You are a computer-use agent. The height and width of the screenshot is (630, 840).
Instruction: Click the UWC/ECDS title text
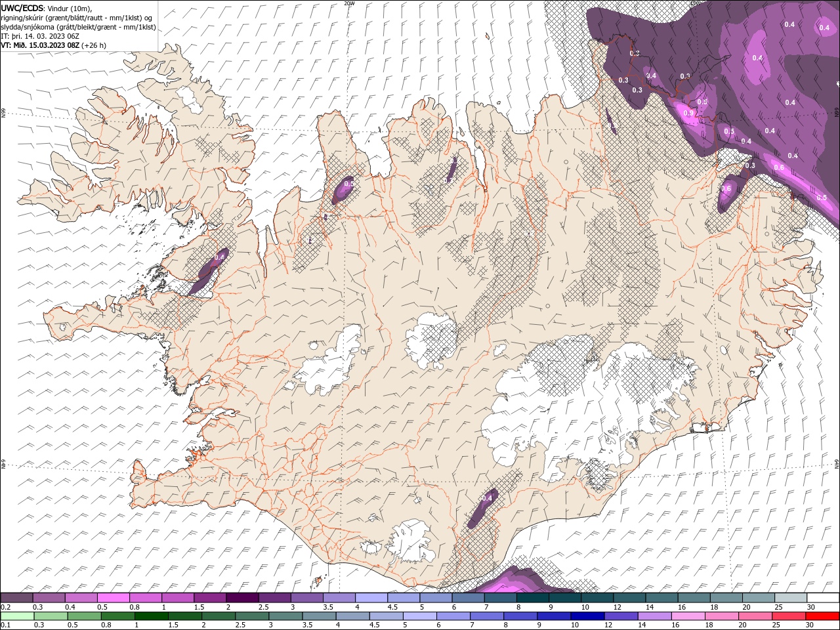23,7
